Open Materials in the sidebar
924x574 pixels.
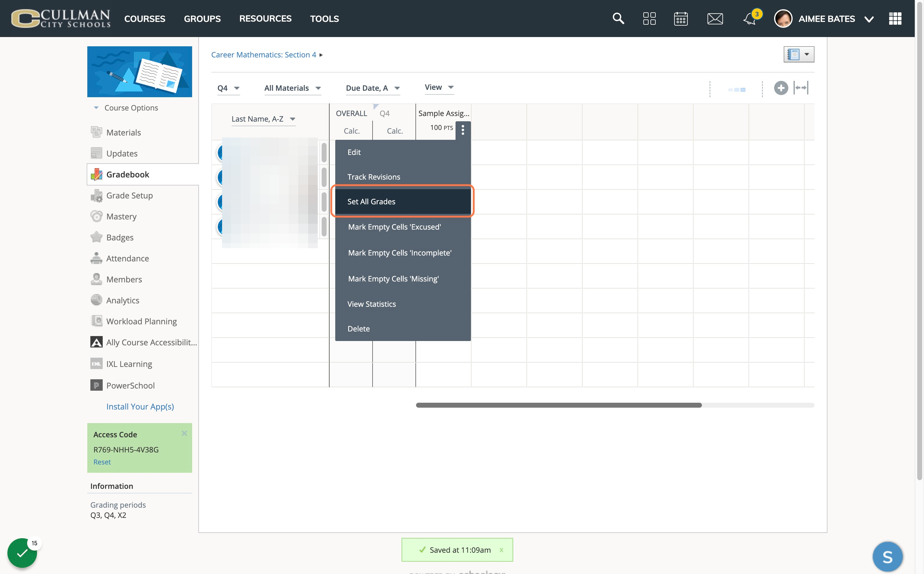click(124, 132)
